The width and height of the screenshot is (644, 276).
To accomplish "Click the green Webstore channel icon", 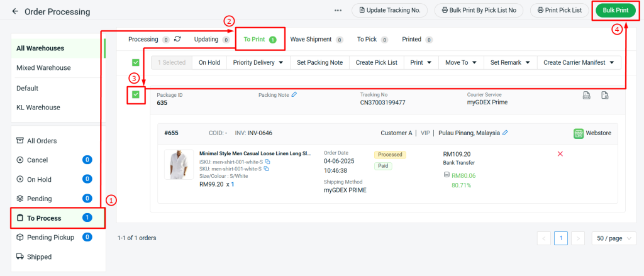I will (579, 133).
